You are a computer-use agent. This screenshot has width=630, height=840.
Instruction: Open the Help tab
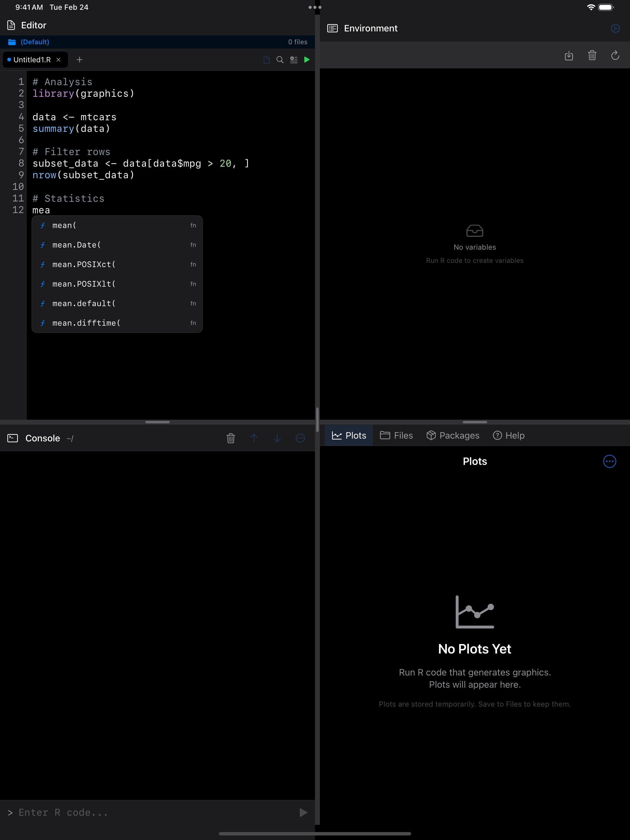pos(509,435)
